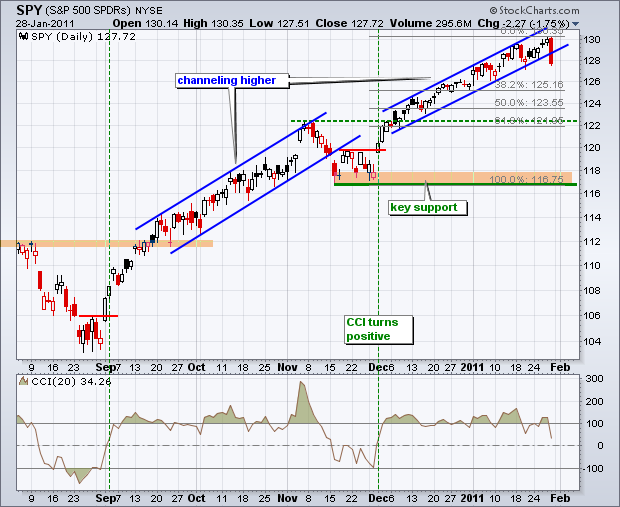
Task: Click the CCI spike peak near Nov 8
Action: click(x=301, y=382)
